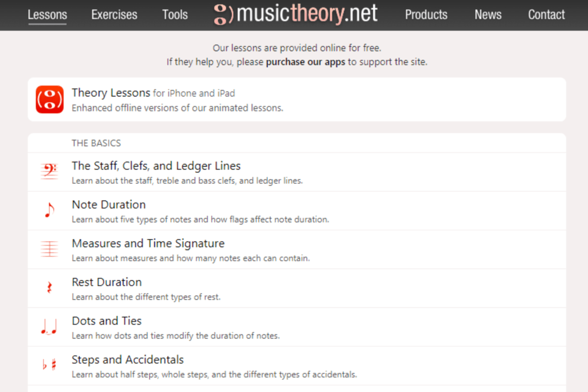Open the Exercises menu
The image size is (588, 392).
coord(114,15)
